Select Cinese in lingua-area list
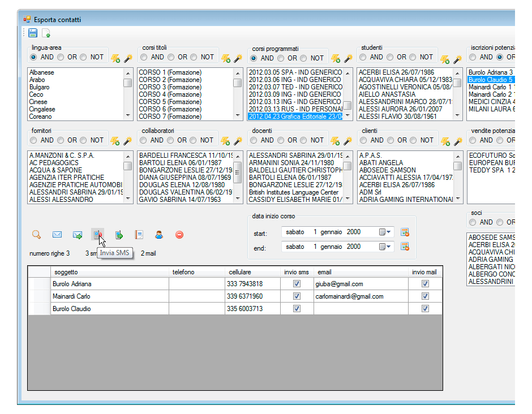The height and width of the screenshot is (414, 532). (76, 102)
